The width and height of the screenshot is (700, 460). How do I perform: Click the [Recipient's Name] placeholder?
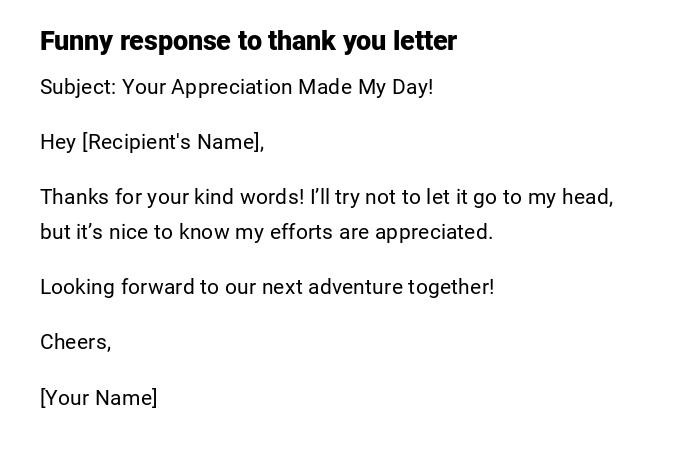[173, 142]
